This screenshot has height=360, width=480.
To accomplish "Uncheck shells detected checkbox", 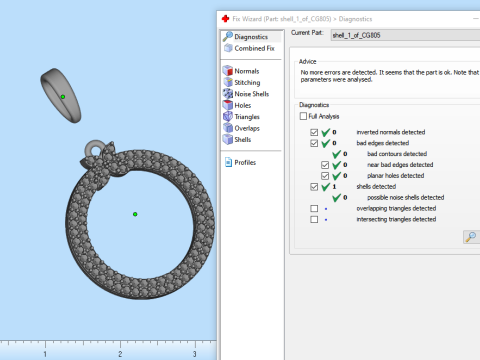I will (314, 187).
